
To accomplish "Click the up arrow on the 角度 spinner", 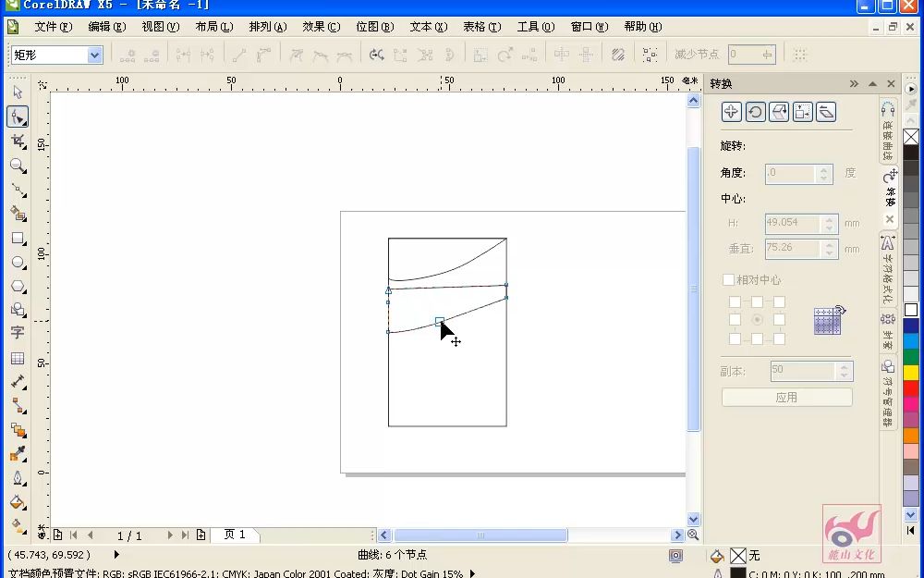I will point(823,168).
